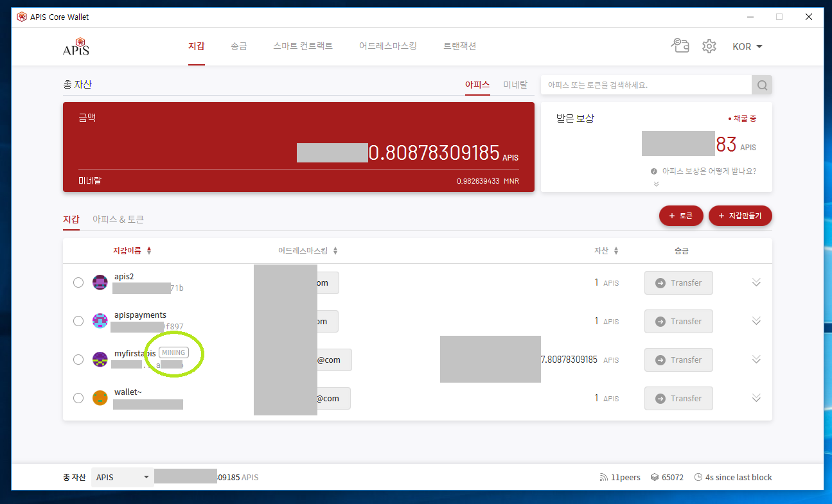Switch to 아피스 & 토큰 sub-tab
Image resolution: width=832 pixels, height=504 pixels.
(118, 220)
